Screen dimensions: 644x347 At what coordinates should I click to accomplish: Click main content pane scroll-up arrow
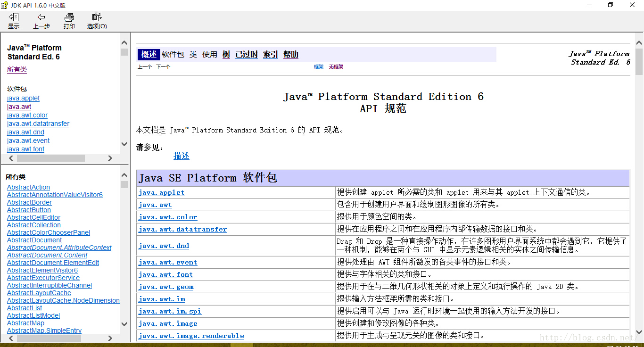coord(639,43)
